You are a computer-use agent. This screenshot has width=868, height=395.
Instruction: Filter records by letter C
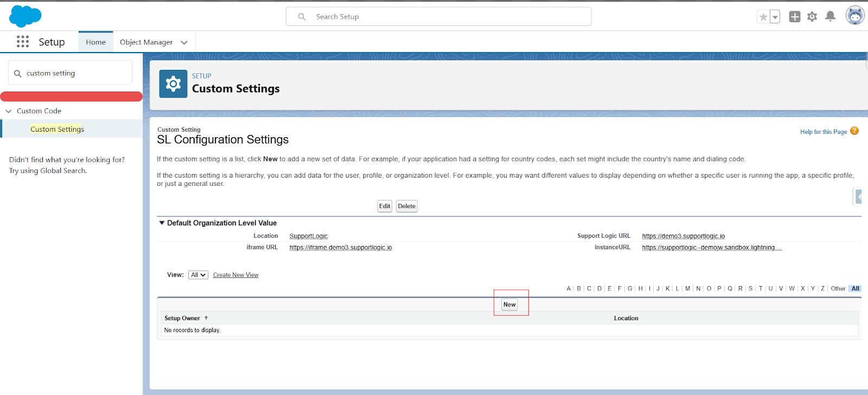click(x=589, y=289)
